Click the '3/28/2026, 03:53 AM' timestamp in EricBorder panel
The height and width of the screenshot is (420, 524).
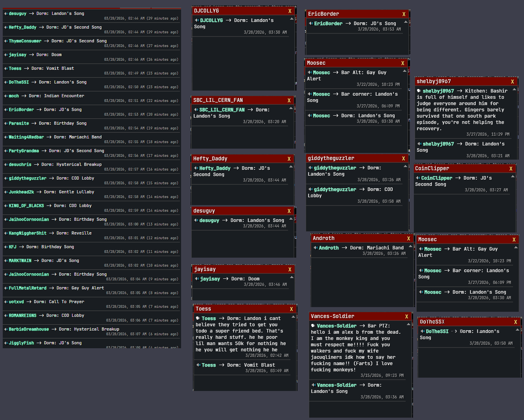click(379, 29)
